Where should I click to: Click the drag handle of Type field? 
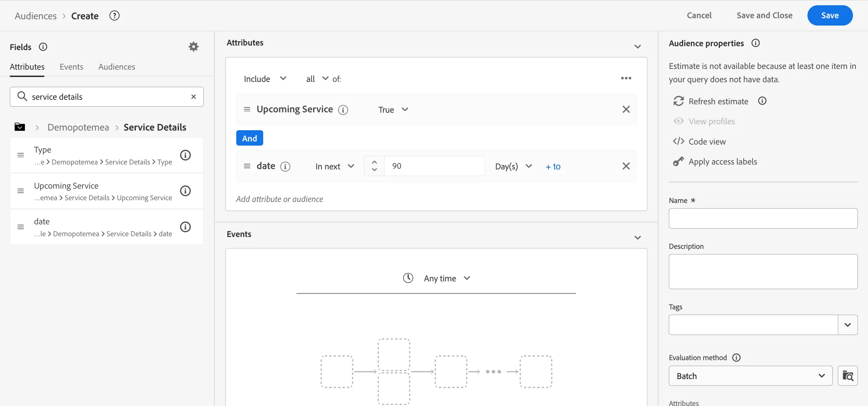point(21,155)
